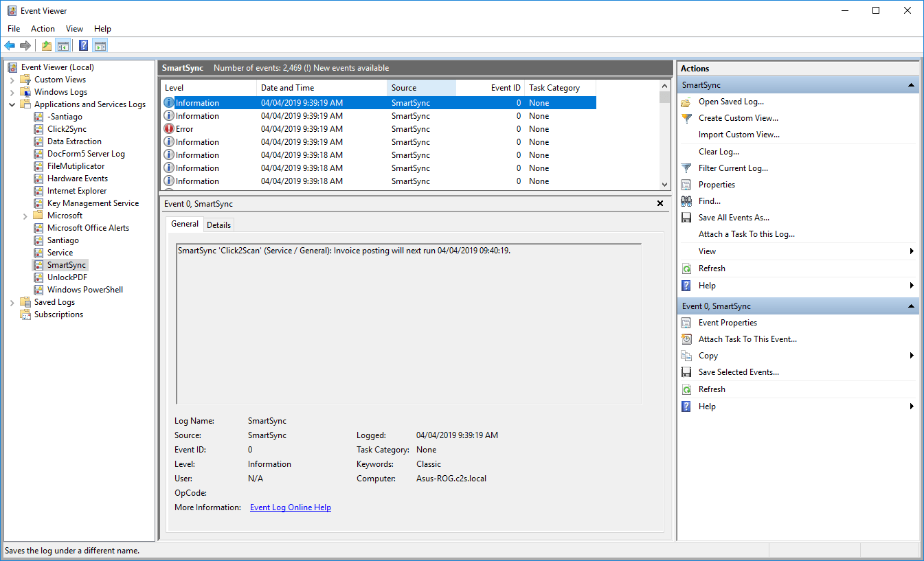Click the Event Properties icon

tap(686, 323)
